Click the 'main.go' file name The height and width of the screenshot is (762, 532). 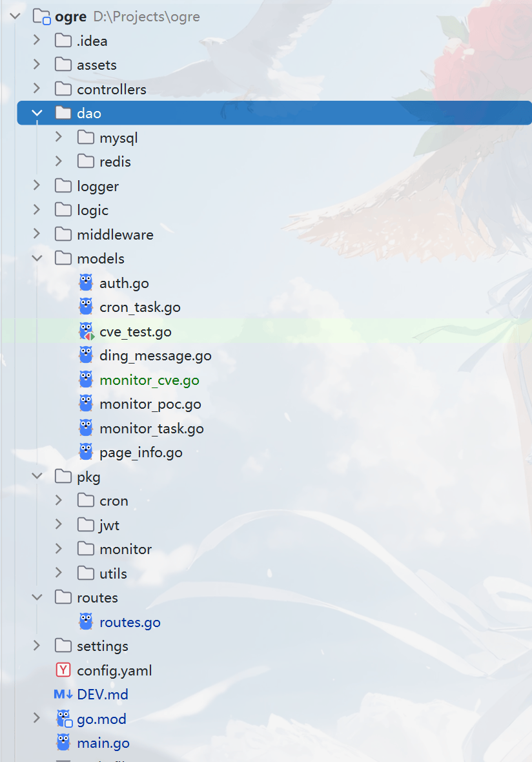(x=103, y=743)
